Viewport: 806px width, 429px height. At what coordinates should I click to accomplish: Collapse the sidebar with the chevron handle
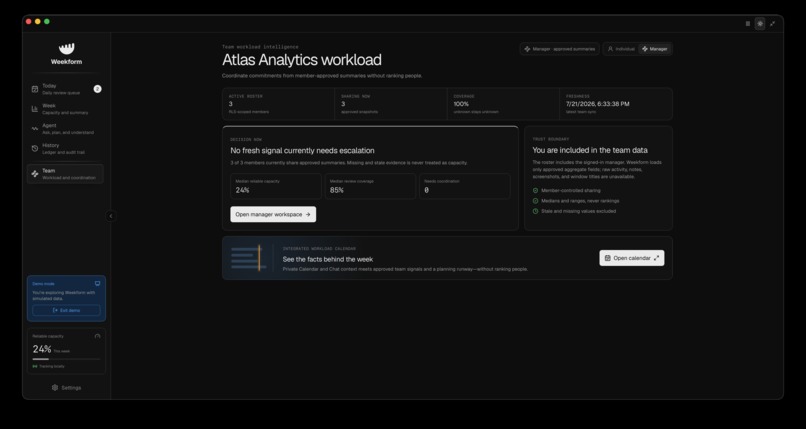111,216
